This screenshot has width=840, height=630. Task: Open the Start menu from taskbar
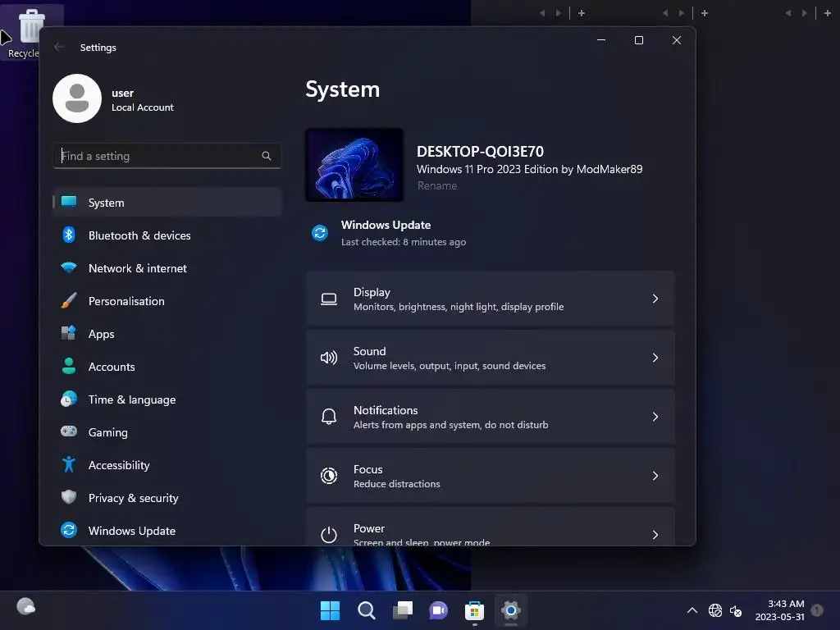[330, 610]
